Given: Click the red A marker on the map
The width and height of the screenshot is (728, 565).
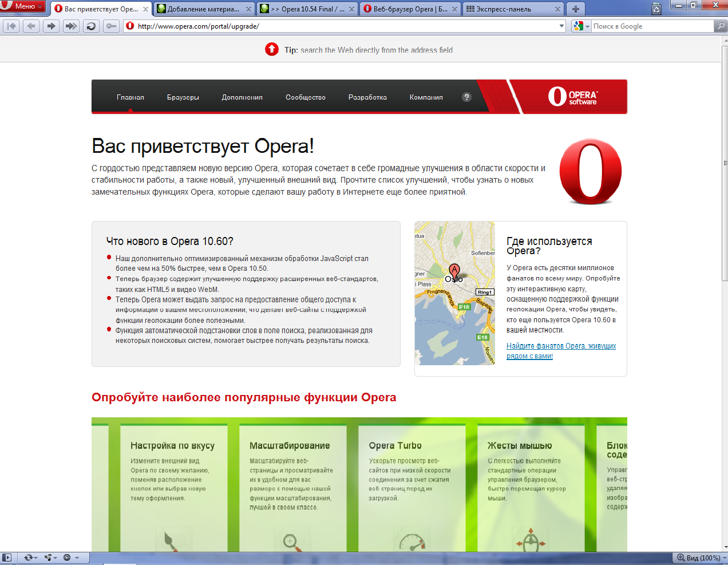Looking at the screenshot, I should tap(454, 271).
